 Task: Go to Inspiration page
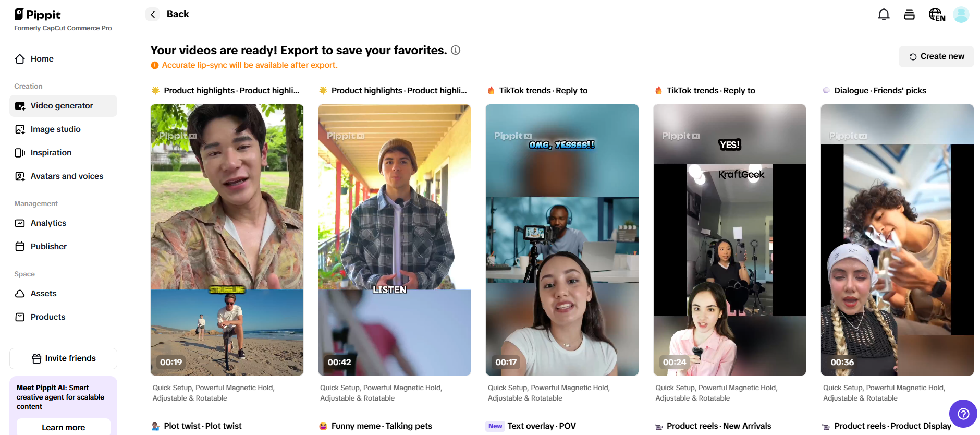pyautogui.click(x=63, y=153)
